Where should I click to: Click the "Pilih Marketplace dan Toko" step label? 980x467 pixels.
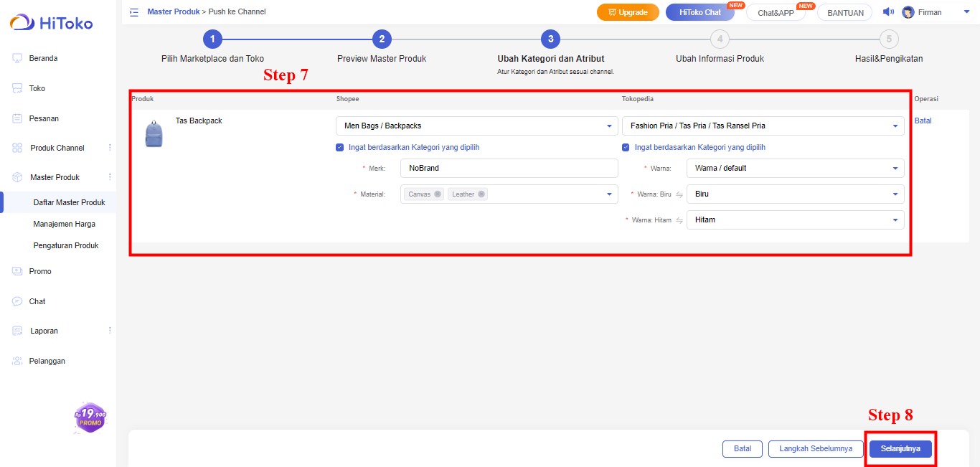(x=212, y=59)
